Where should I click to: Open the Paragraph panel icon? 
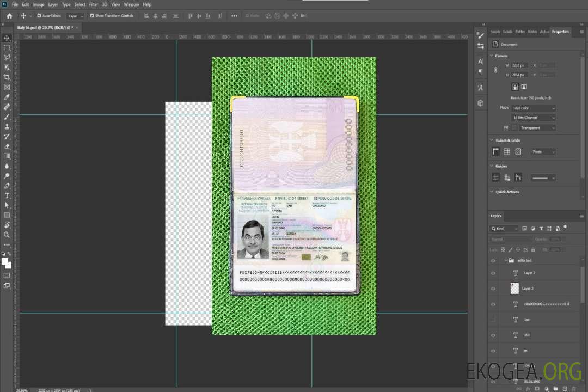pyautogui.click(x=481, y=72)
